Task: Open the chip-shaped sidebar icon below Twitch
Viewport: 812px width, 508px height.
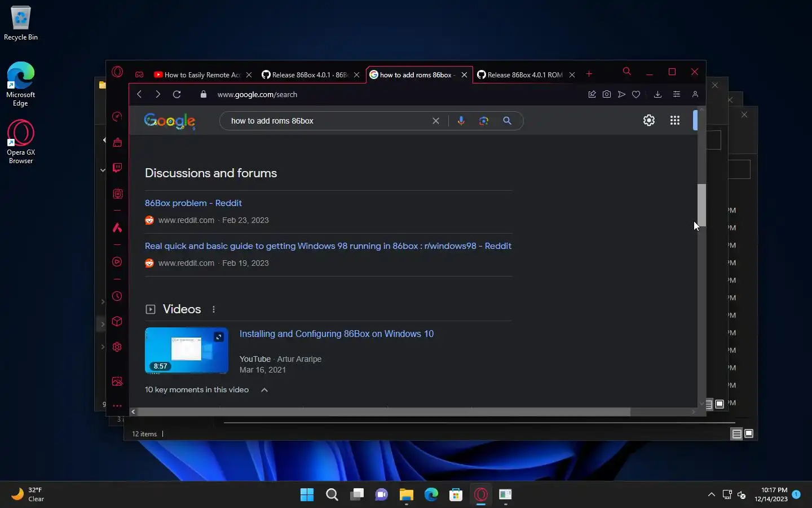Action: (x=117, y=194)
